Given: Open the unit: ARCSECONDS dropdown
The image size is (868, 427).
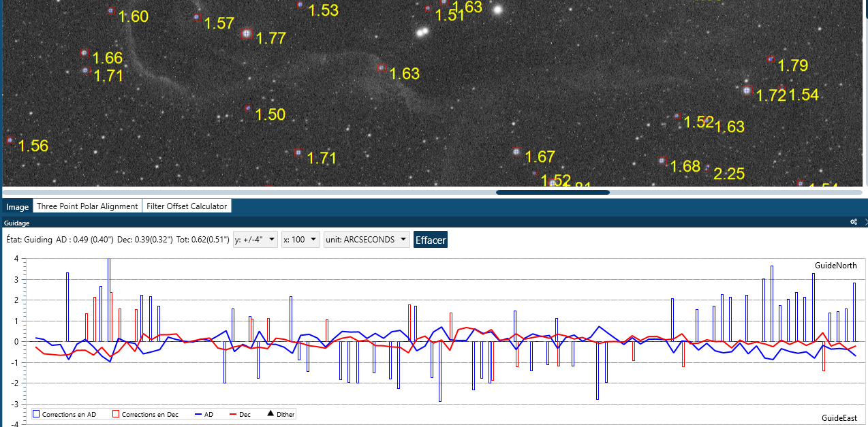Looking at the screenshot, I should (x=367, y=240).
